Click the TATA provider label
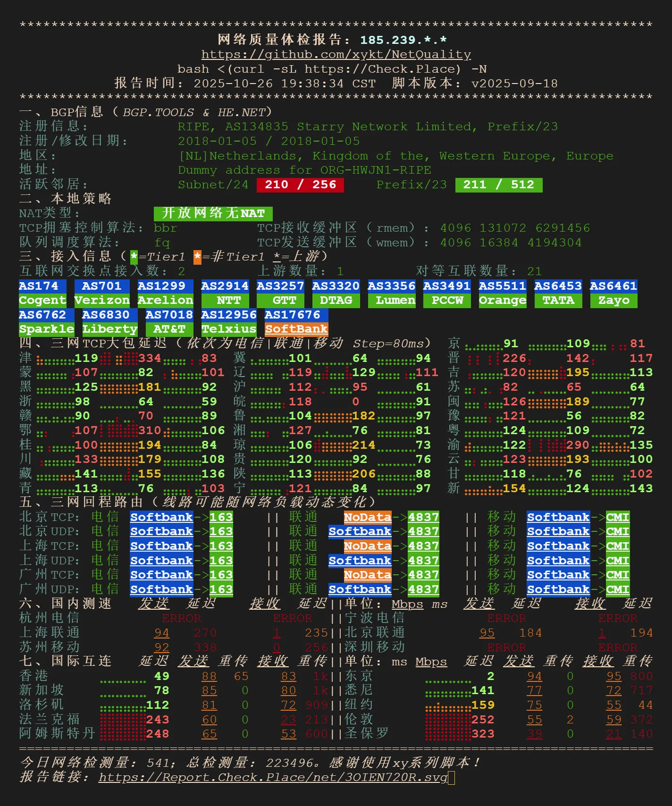The image size is (672, 806). point(558,301)
